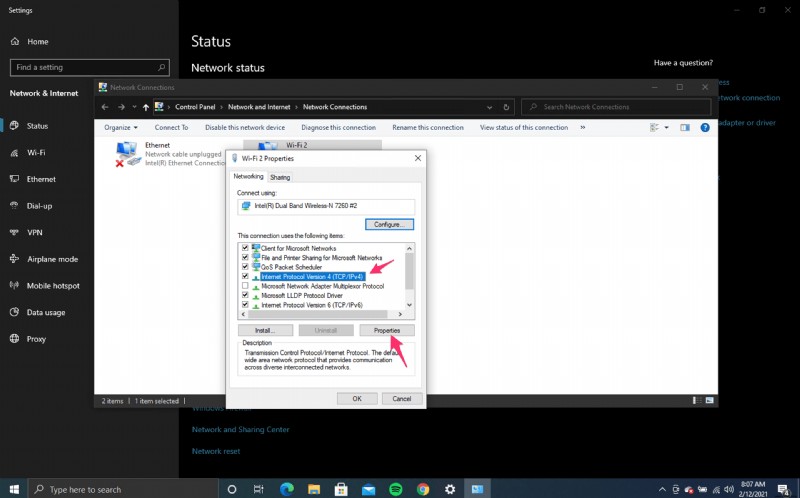
Task: Click the Mobile hotspot sidebar icon
Action: (14, 285)
